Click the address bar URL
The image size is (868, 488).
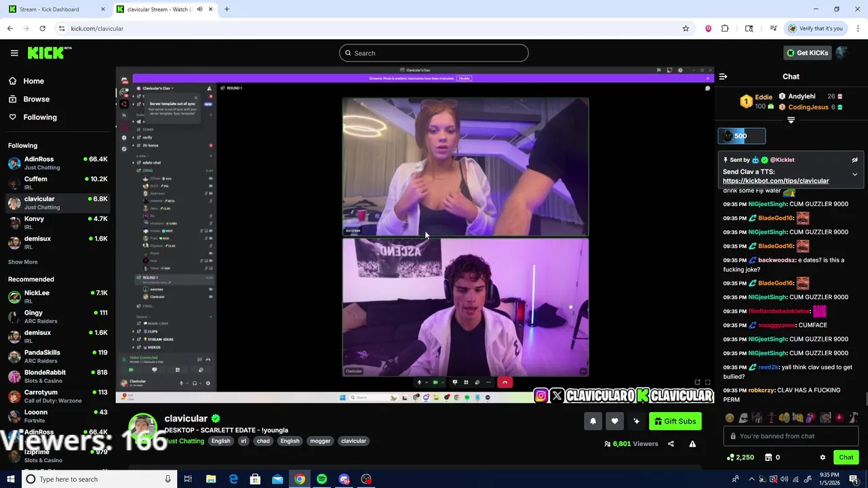coord(97,28)
